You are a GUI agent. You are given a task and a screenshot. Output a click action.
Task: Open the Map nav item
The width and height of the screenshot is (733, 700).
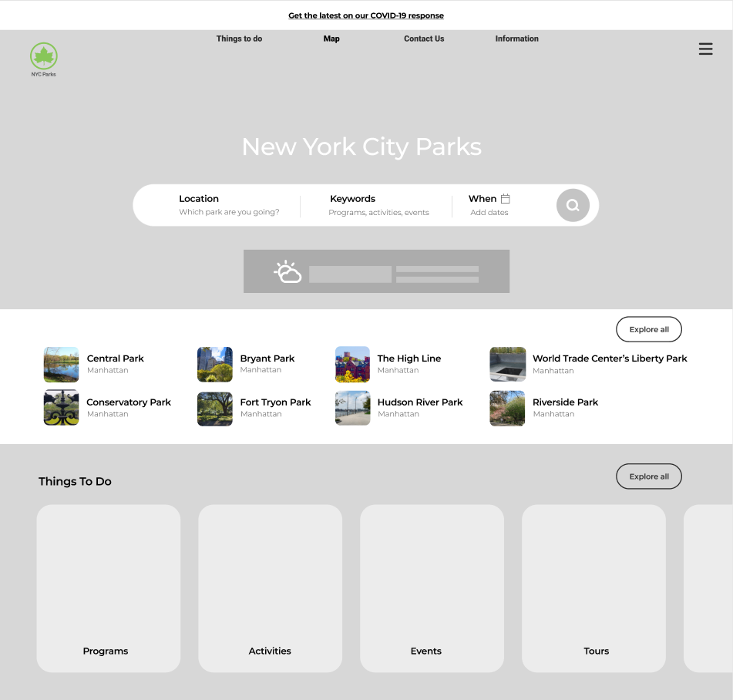click(331, 39)
